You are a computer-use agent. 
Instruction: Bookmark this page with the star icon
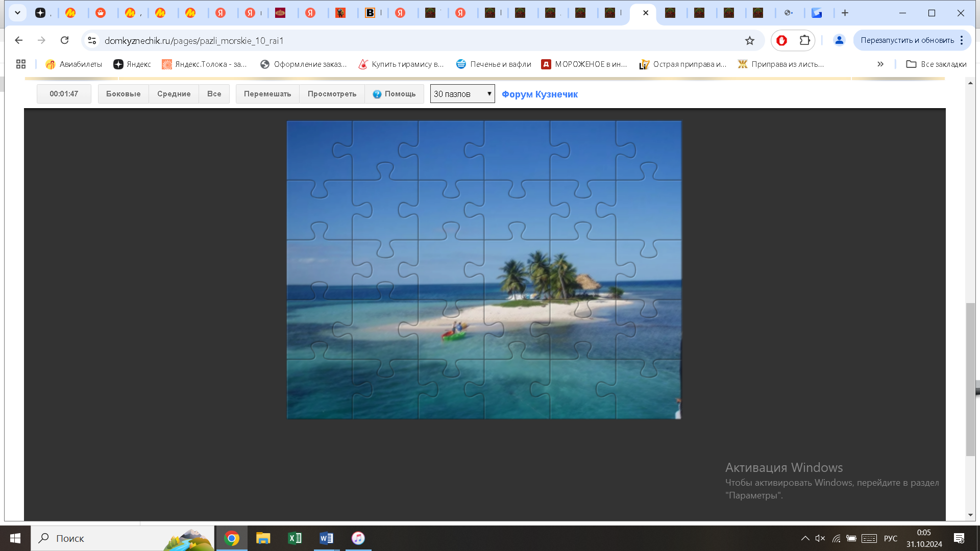(x=749, y=40)
